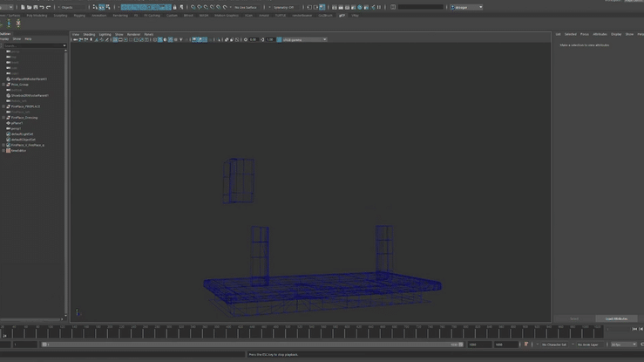This screenshot has height=362, width=644.
Task: Expand the timeEditor node
Action: tap(3, 151)
